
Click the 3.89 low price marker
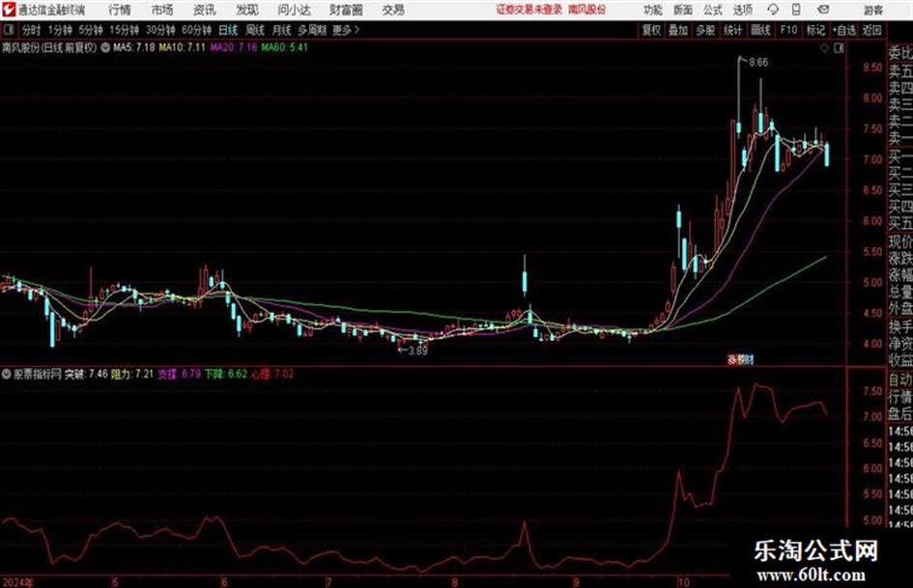pos(418,351)
